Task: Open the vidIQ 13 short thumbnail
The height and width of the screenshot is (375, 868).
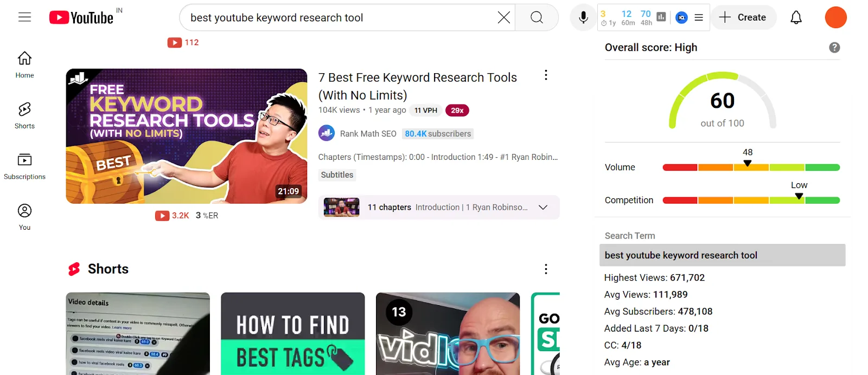Action: coord(448,334)
